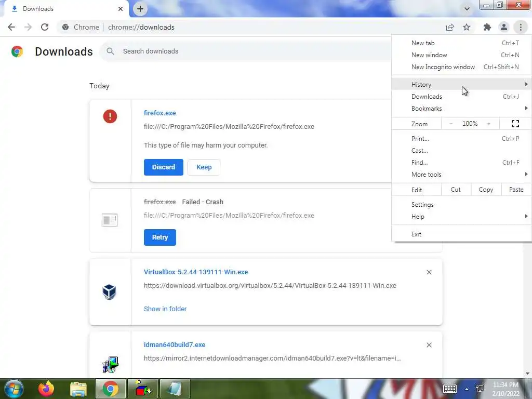Retry the failed firefox.exe download
This screenshot has height=399, width=532.
click(x=160, y=237)
